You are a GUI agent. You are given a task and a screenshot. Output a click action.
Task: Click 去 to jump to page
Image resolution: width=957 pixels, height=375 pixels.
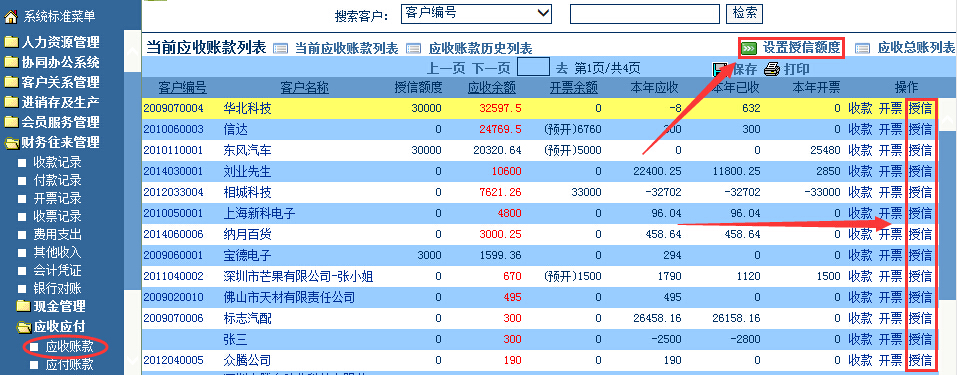pyautogui.click(x=562, y=68)
